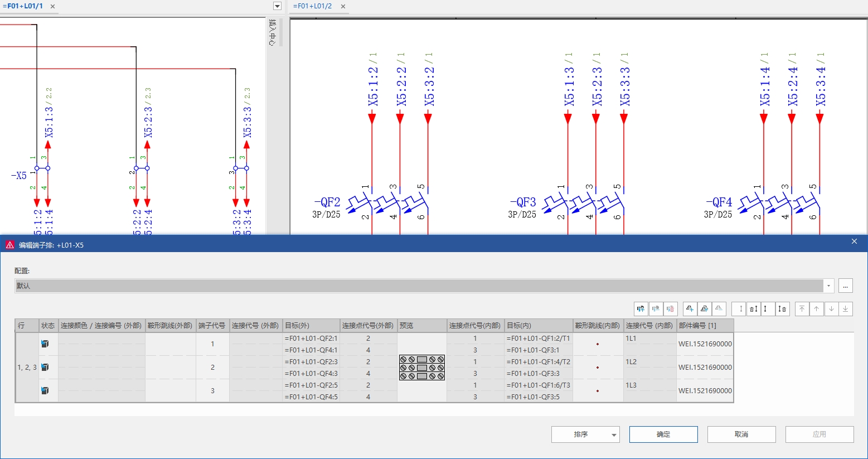
Task: Click the status icon for terminal 1
Action: [x=45, y=344]
